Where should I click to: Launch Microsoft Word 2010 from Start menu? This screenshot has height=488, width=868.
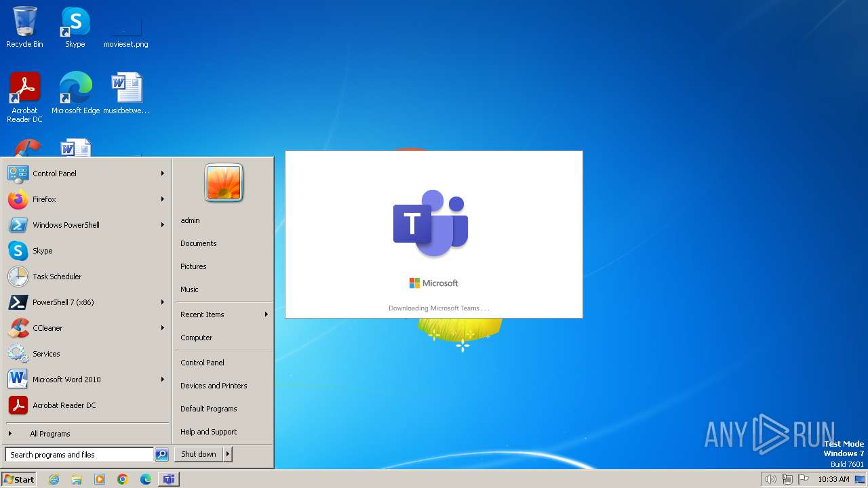click(x=87, y=380)
